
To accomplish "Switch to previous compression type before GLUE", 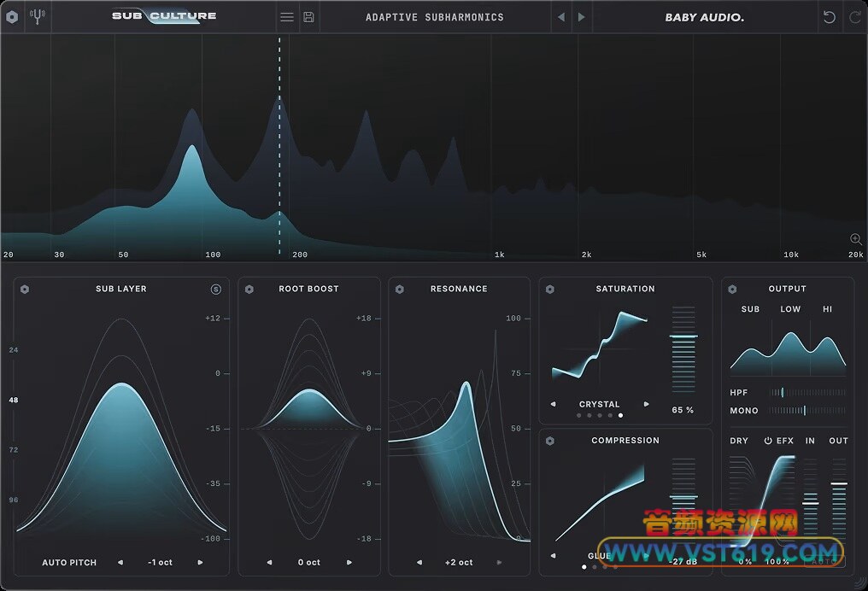I will point(553,556).
